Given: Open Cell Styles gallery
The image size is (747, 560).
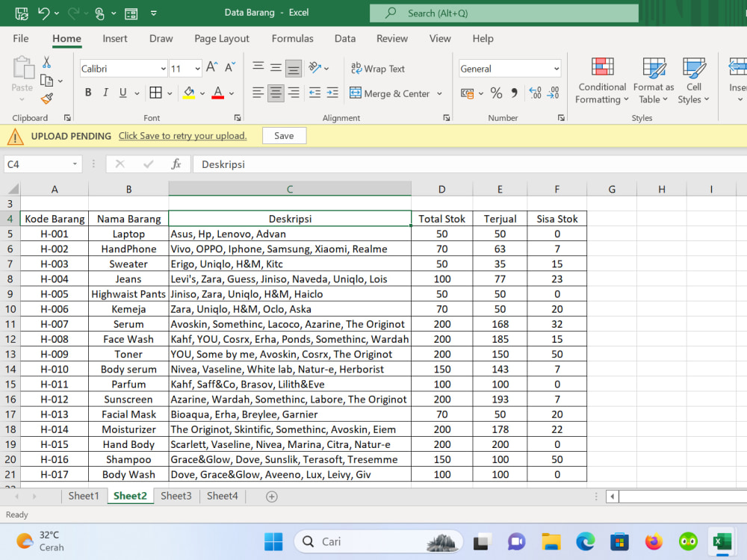Looking at the screenshot, I should click(694, 80).
